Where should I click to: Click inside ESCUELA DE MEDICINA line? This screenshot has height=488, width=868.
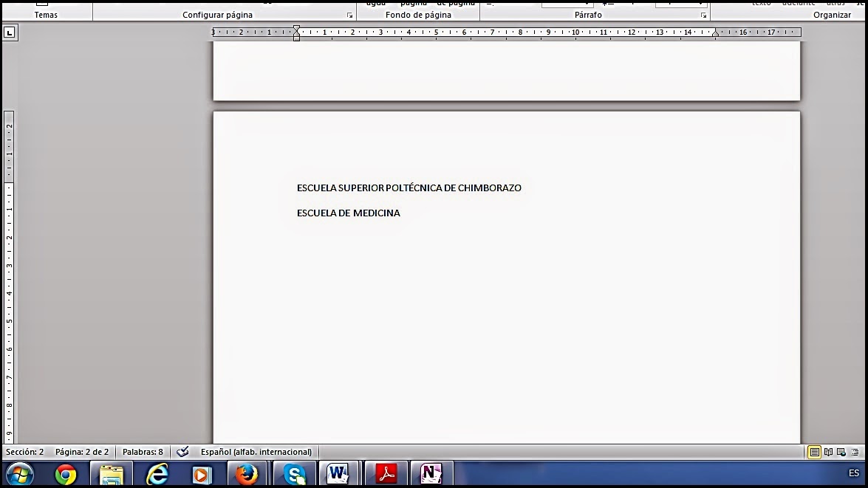click(348, 213)
